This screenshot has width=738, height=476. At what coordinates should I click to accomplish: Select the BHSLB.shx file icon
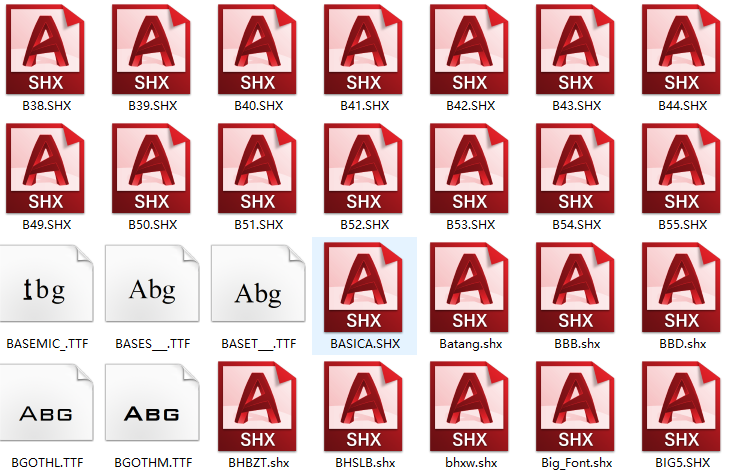pos(363,406)
